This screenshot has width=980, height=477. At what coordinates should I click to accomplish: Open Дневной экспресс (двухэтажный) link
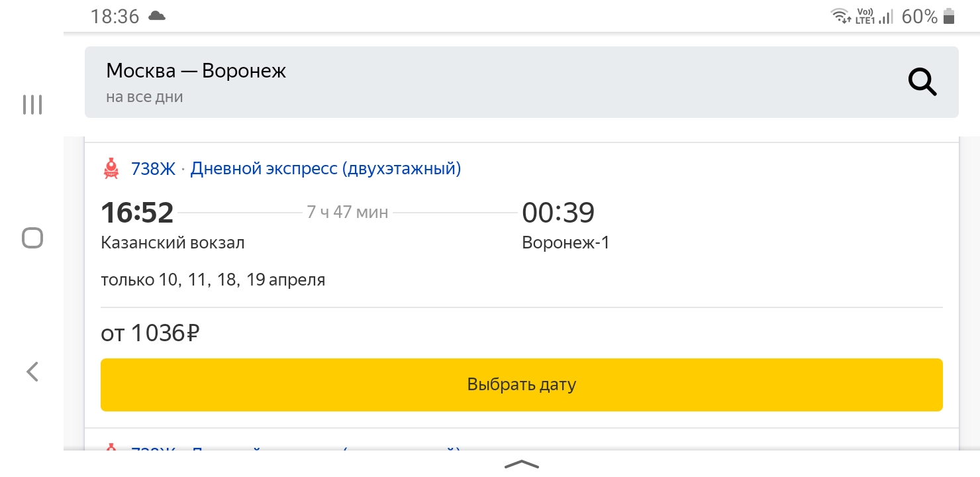pos(326,169)
